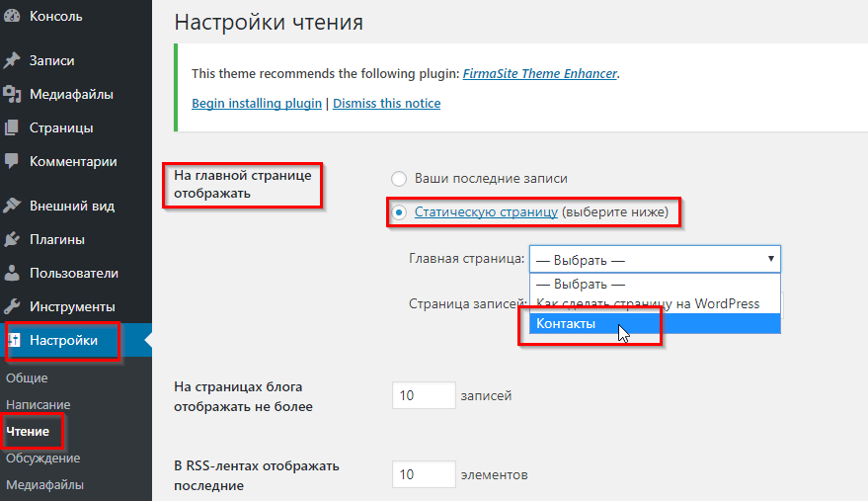Click the Пользователи user icon
The width and height of the screenshot is (868, 501).
12,274
